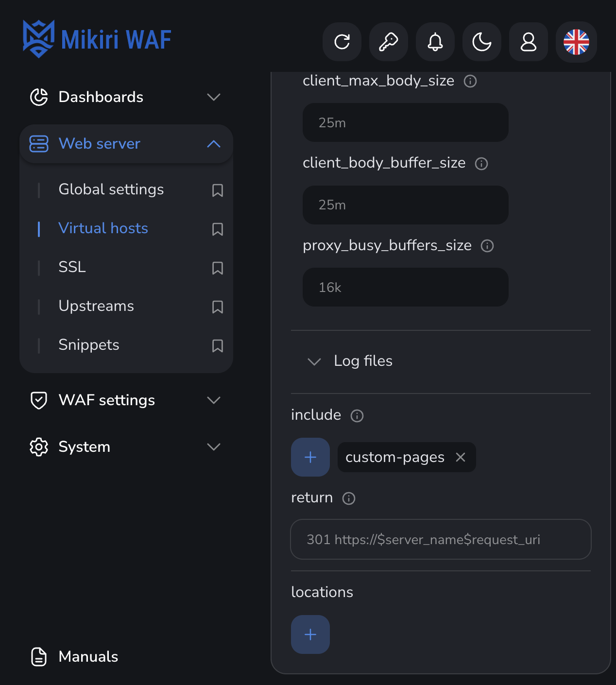Image resolution: width=616 pixels, height=685 pixels.
Task: Show info for proxy_busy_buffers_size
Action: (x=487, y=246)
